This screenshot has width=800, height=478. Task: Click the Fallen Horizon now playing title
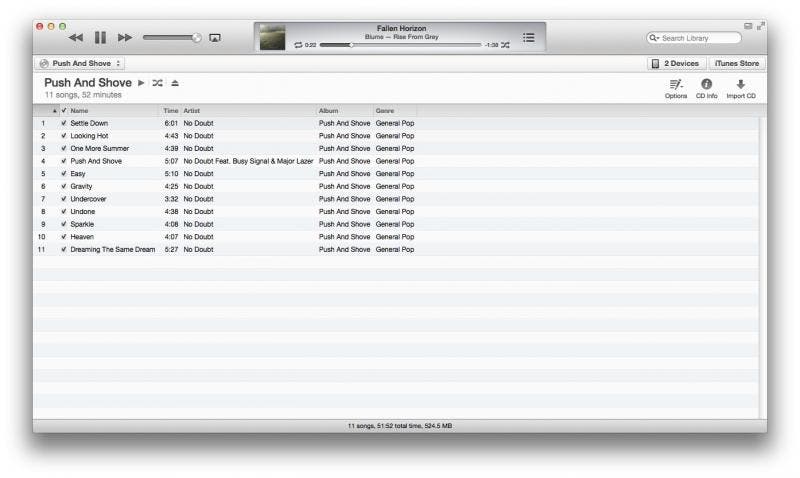[x=402, y=29]
